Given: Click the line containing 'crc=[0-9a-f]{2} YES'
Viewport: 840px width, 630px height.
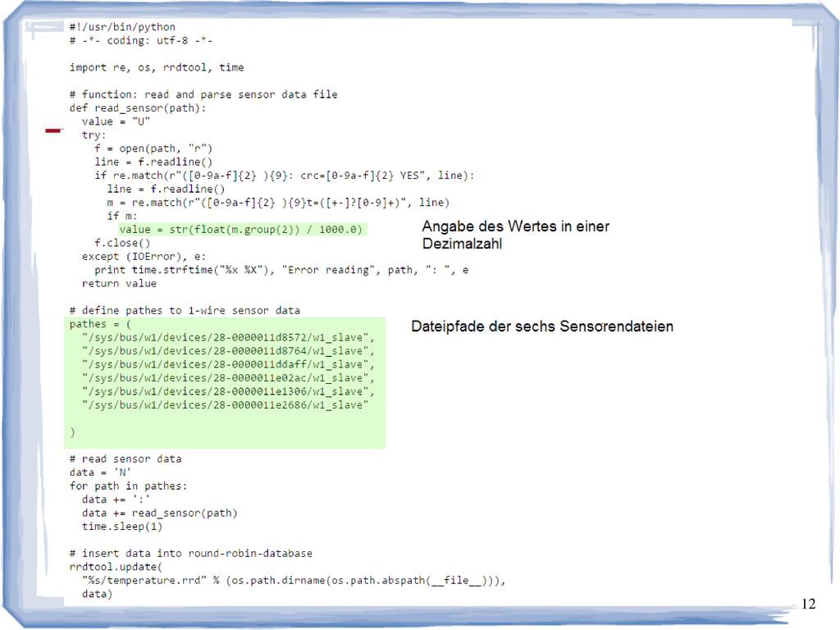Looking at the screenshot, I should click(285, 176).
